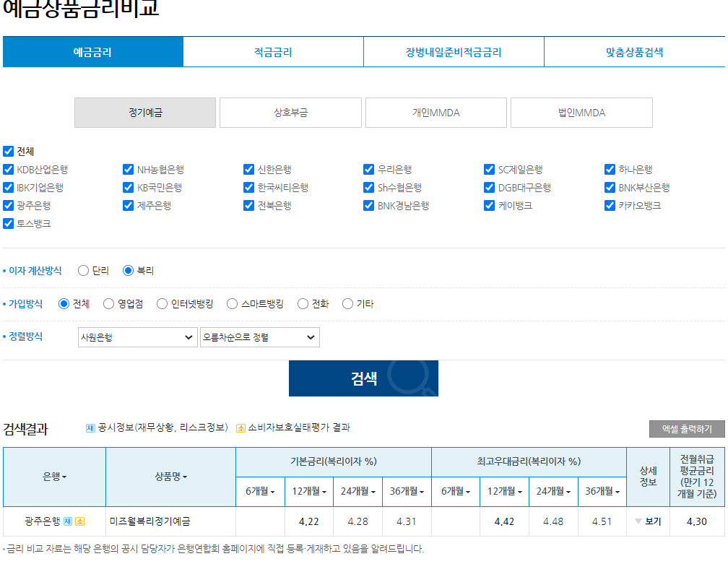
Task: Select the 개인MMDA sub-tab
Action: 436,113
